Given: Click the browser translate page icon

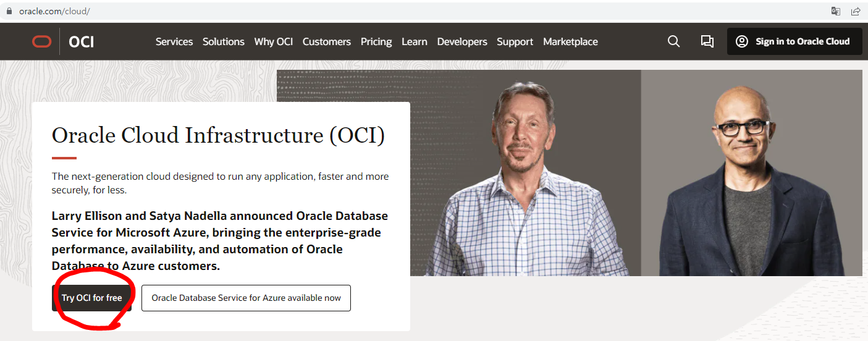Looking at the screenshot, I should pos(835,11).
